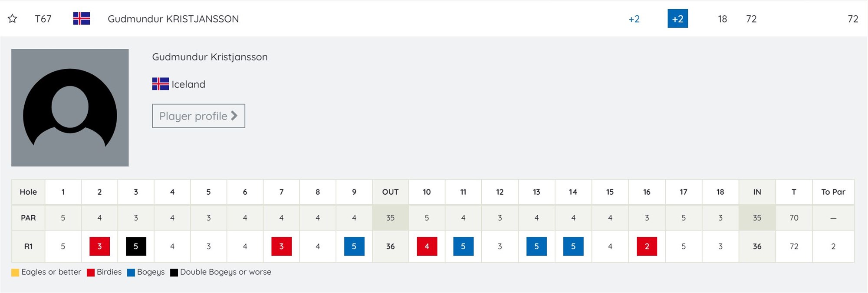Select the To Par column header
Image resolution: width=868 pixels, height=293 pixels.
coord(833,192)
